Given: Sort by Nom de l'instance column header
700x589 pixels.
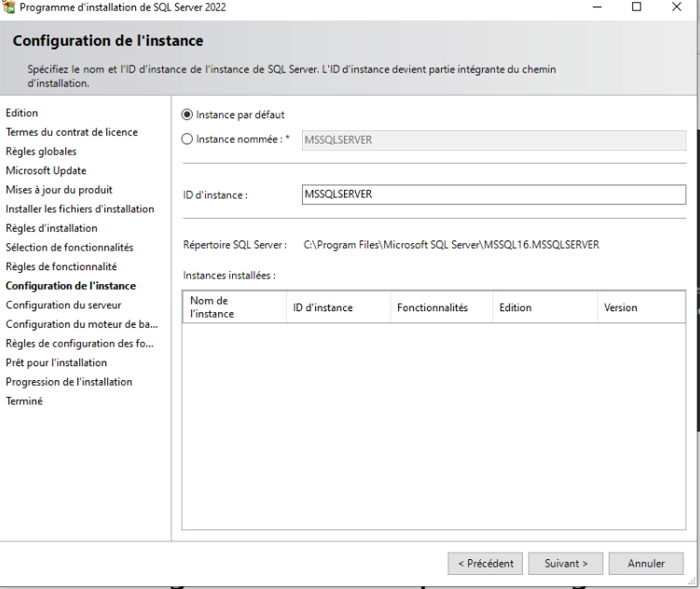Looking at the screenshot, I should pyautogui.click(x=234, y=307).
